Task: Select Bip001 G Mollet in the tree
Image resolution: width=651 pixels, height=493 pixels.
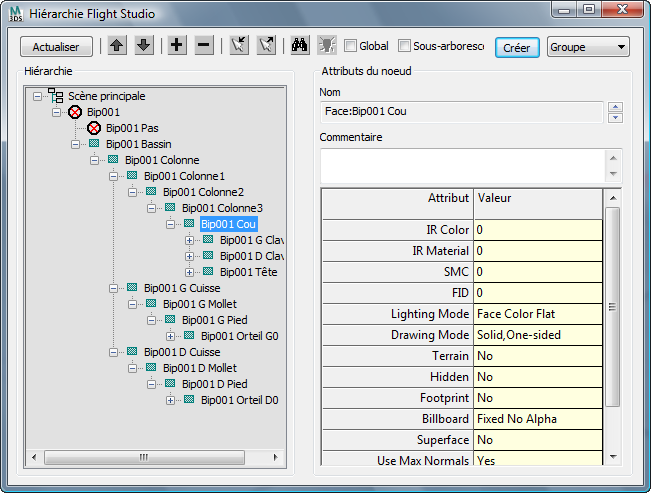Action: [200, 304]
